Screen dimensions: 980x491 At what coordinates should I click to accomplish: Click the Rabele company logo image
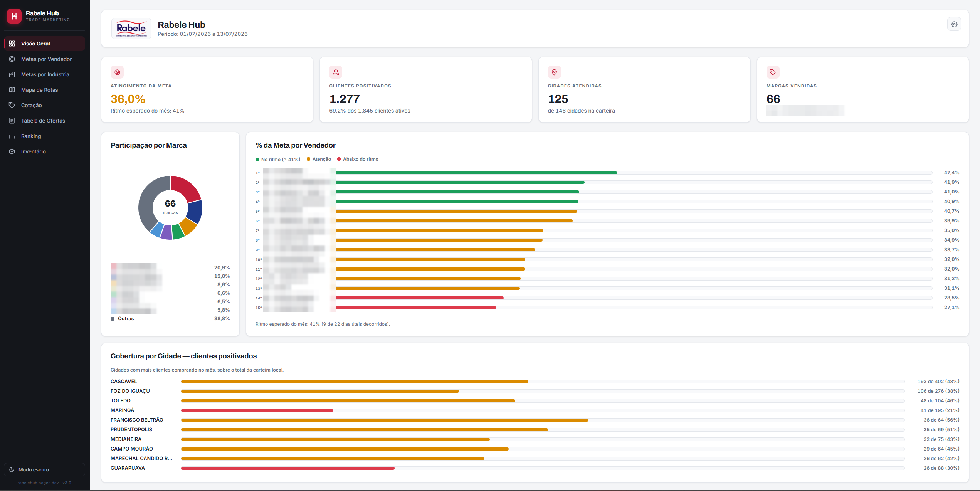[x=131, y=29]
